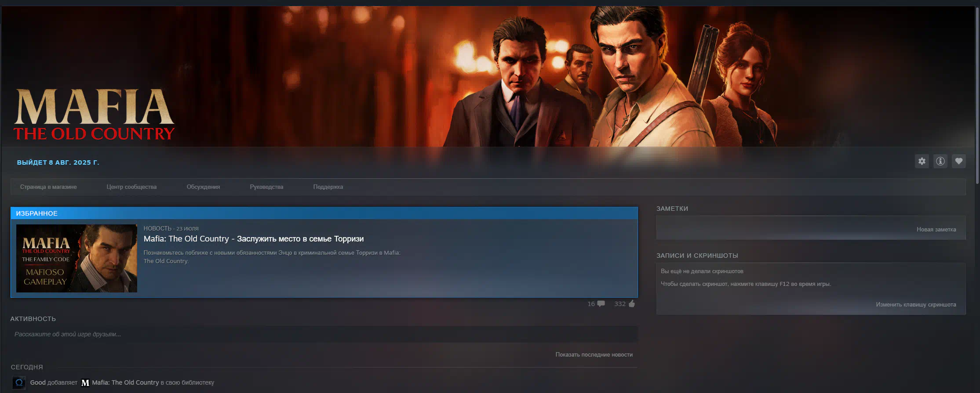Screen dimensions: 980x393
Task: Open Поддержка tab
Action: click(328, 187)
